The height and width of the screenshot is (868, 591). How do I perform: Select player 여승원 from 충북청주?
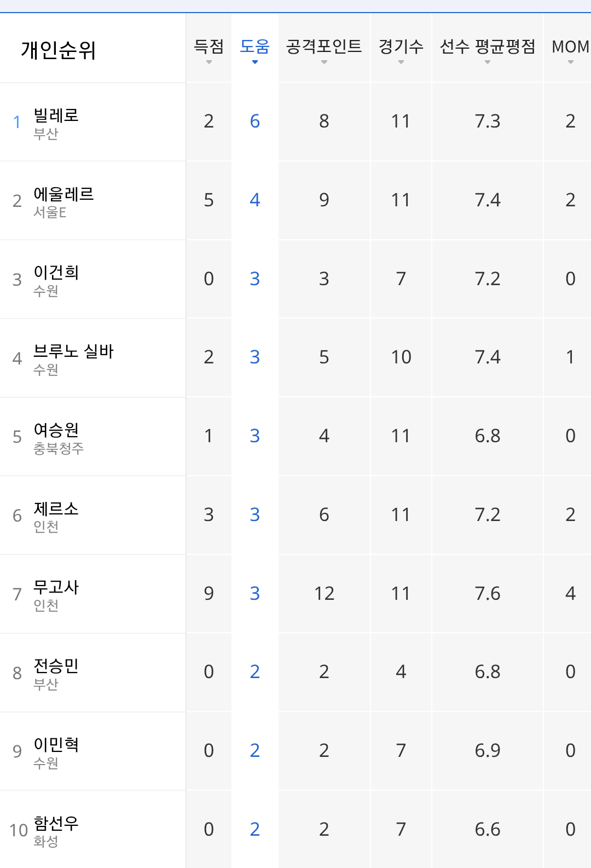pos(56,430)
